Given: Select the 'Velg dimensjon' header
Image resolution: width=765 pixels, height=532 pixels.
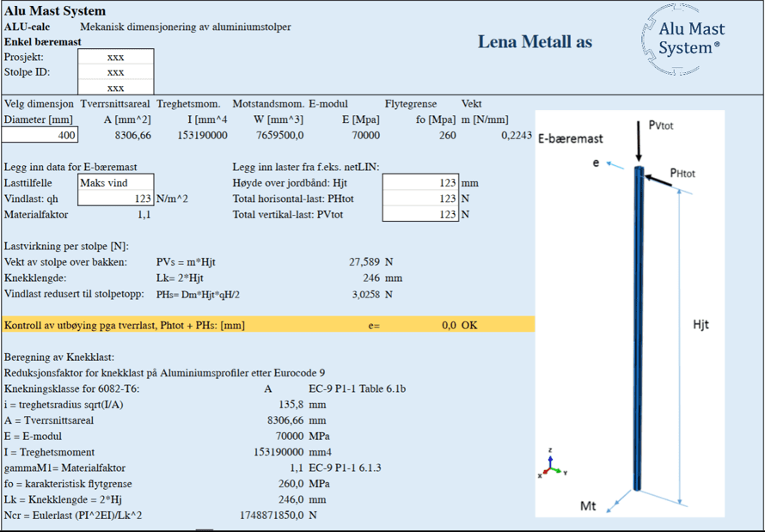Looking at the screenshot, I should point(39,104).
